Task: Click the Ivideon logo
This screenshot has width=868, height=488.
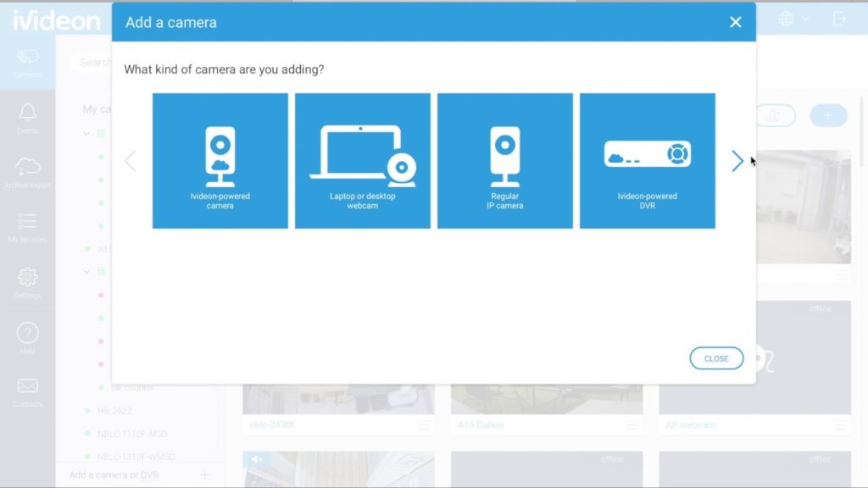Action: (57, 21)
